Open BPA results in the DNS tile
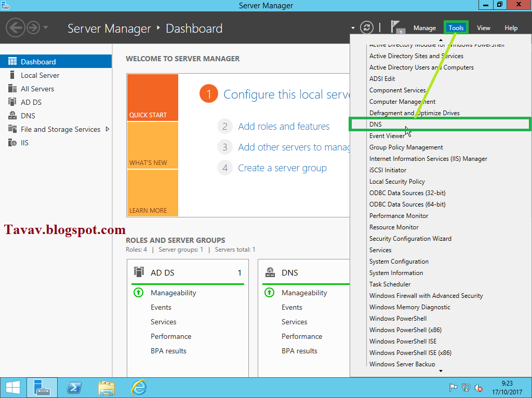This screenshot has height=398, width=532. (x=299, y=351)
